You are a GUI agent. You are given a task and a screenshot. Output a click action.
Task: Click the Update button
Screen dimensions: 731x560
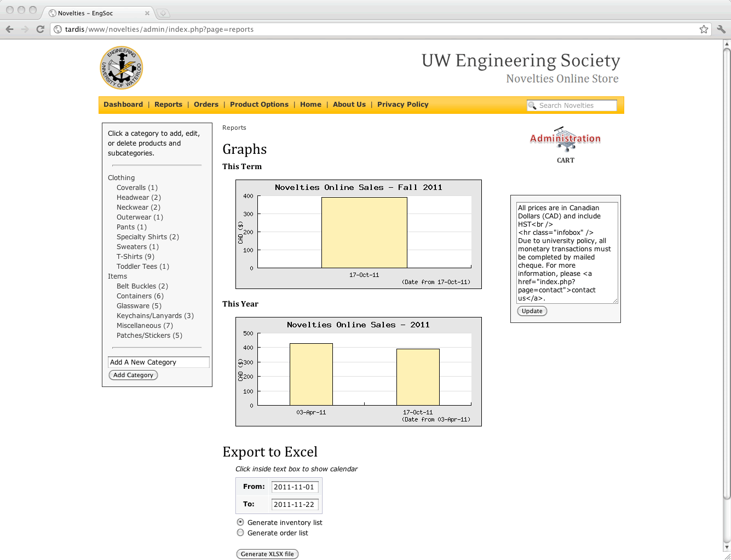click(532, 311)
